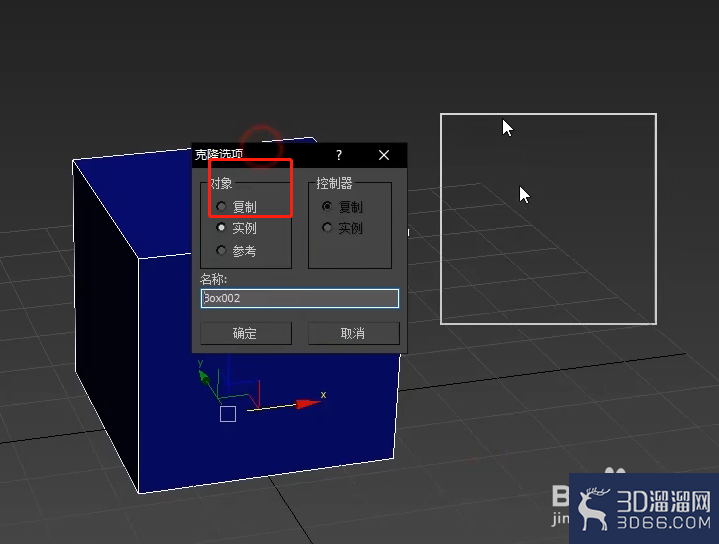Click the green Y-axis gizmo arrow
The width and height of the screenshot is (719, 544).
click(203, 378)
